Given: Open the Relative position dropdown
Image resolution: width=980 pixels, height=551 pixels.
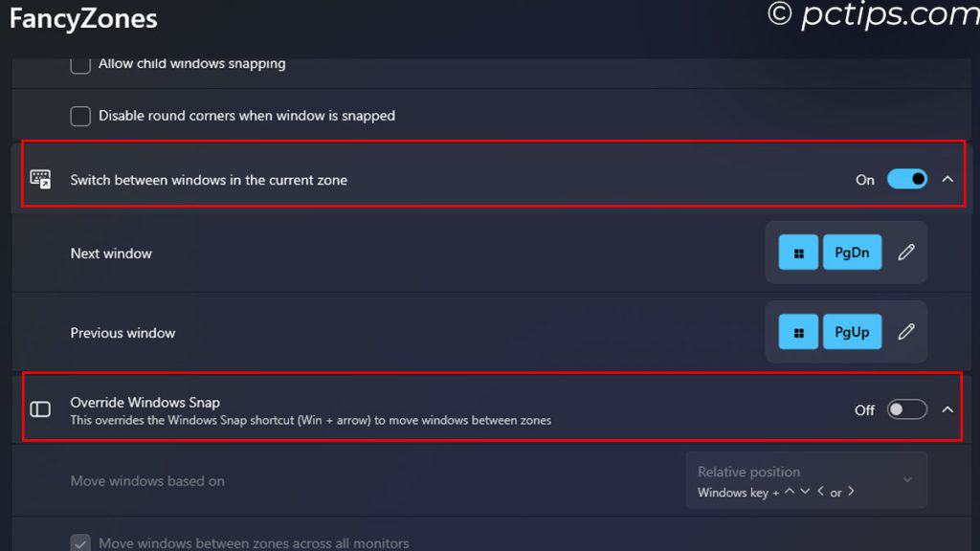Looking at the screenshot, I should tap(806, 480).
